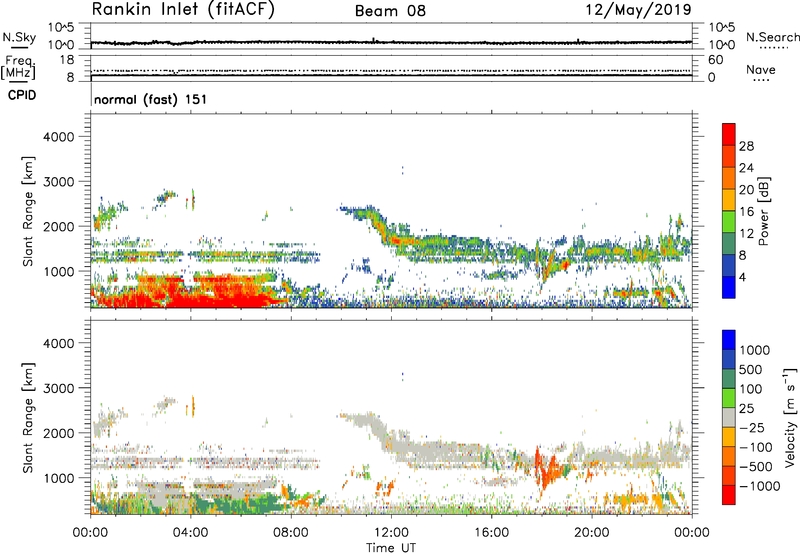Click the '12' label on Power color bar
The width and height of the screenshot is (800, 554).
[x=746, y=234]
